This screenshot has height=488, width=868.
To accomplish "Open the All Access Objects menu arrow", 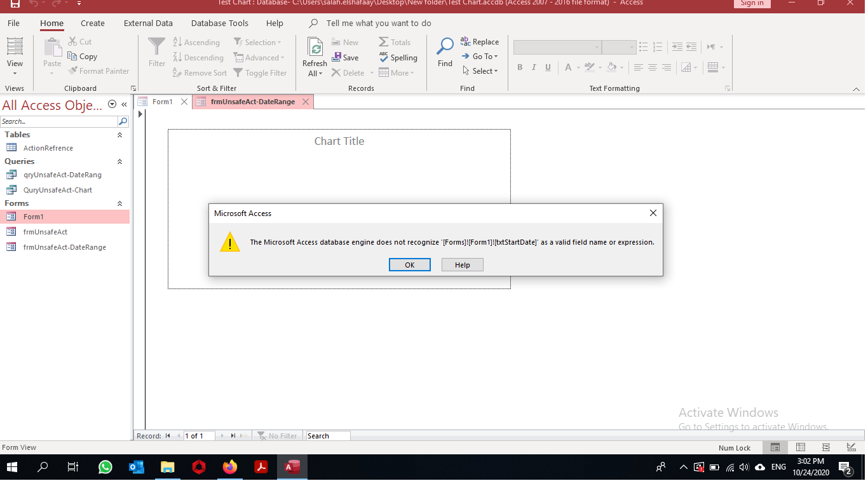I will click(x=112, y=104).
